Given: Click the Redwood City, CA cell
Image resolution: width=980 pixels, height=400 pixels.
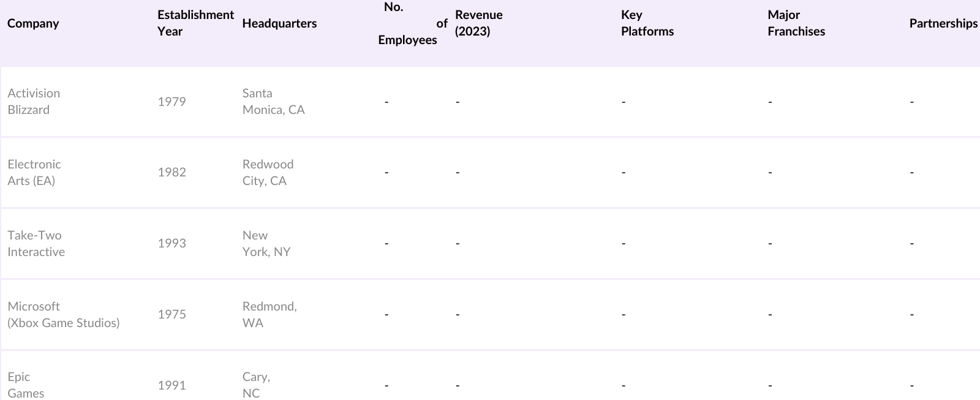Looking at the screenshot, I should click(268, 173).
